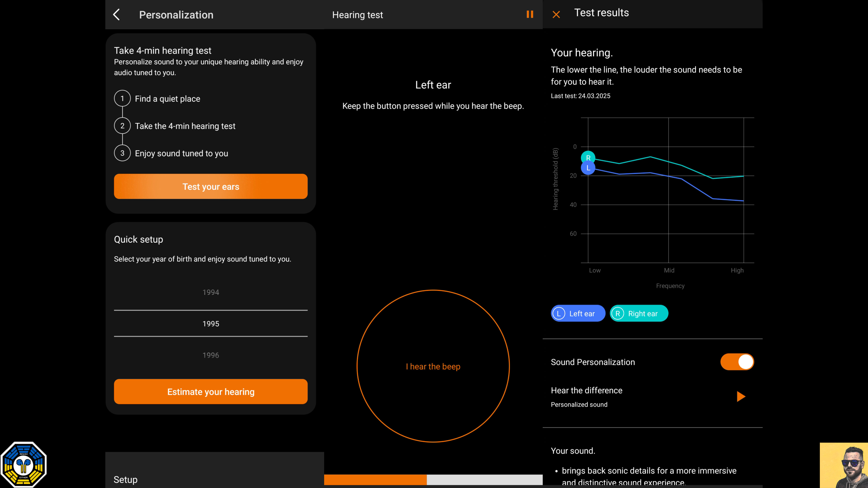868x488 pixels.
Task: Close the Test results panel
Action: tap(556, 14)
